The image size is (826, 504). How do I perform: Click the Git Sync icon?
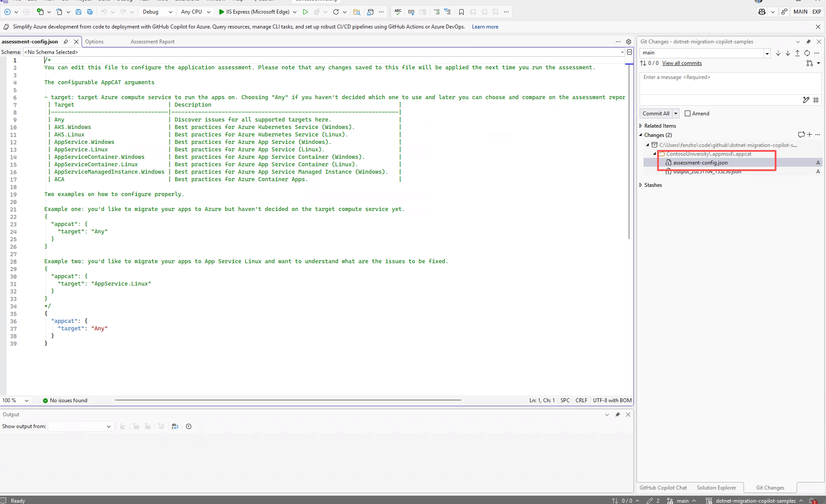(807, 53)
